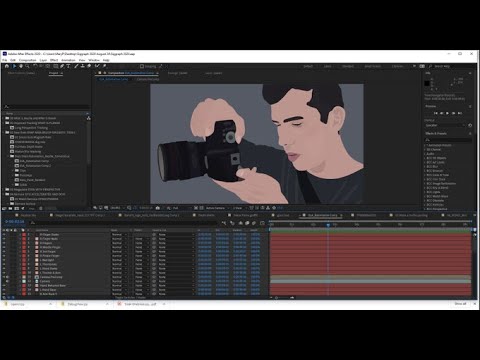The height and width of the screenshot is (360, 480).
Task: Expand the BCC Blur effects category
Action: tap(425, 166)
